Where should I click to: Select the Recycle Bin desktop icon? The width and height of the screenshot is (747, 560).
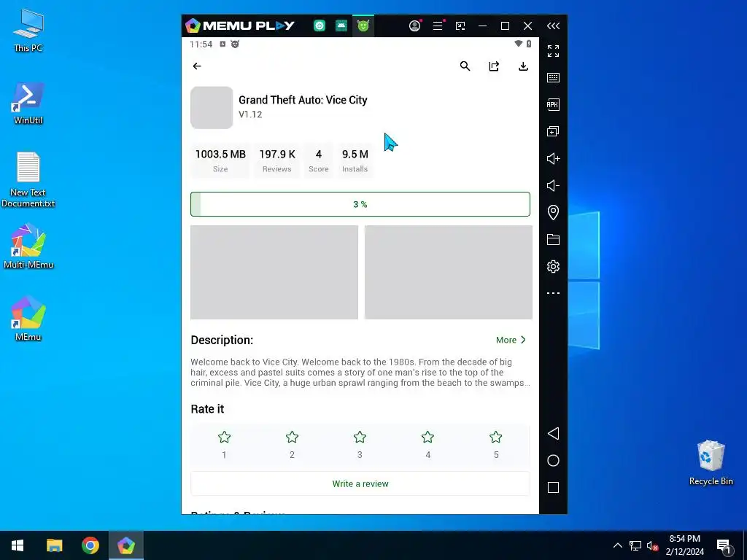tap(711, 462)
